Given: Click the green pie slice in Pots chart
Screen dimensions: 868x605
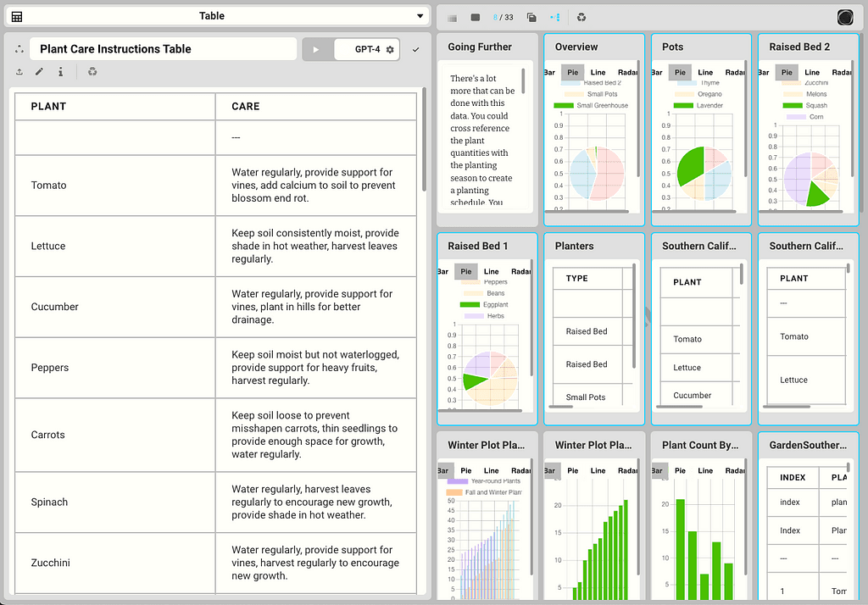Looking at the screenshot, I should coord(690,164).
